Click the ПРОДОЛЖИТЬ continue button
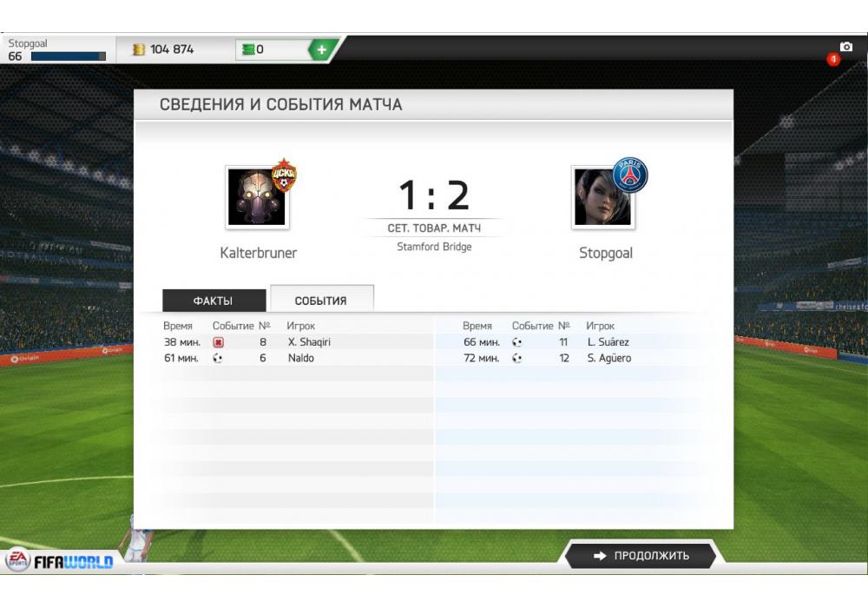The width and height of the screenshot is (868, 608). click(x=641, y=555)
